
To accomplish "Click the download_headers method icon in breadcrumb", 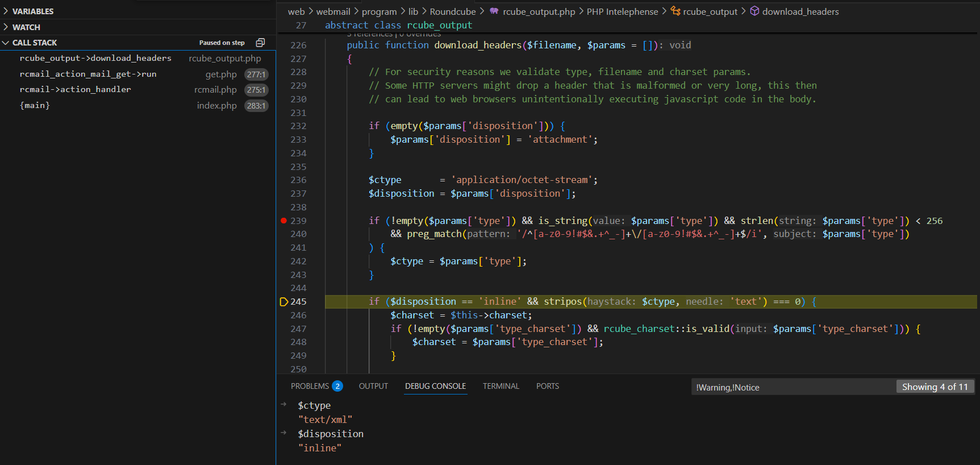I will coord(754,11).
